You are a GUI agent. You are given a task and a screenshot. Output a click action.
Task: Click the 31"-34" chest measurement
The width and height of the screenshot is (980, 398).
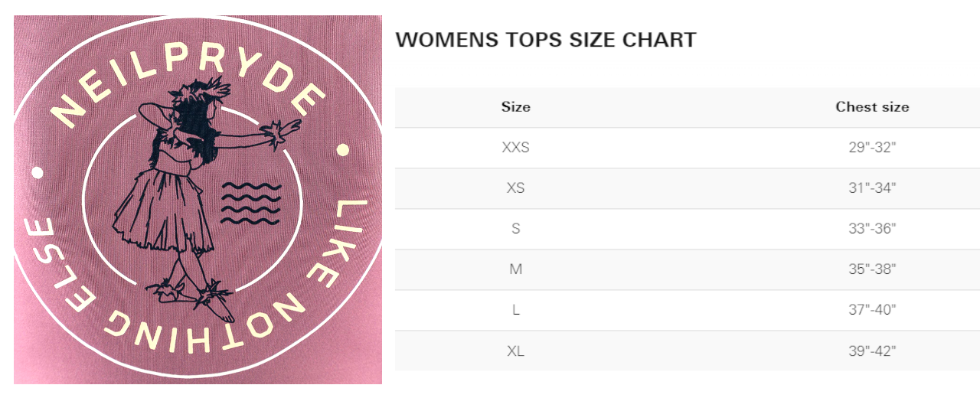[x=872, y=188]
